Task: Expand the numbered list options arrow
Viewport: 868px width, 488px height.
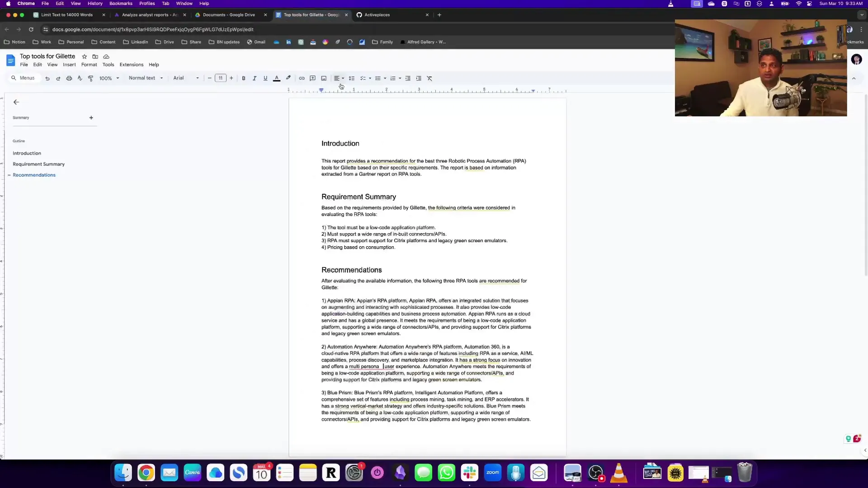Action: click(400, 78)
